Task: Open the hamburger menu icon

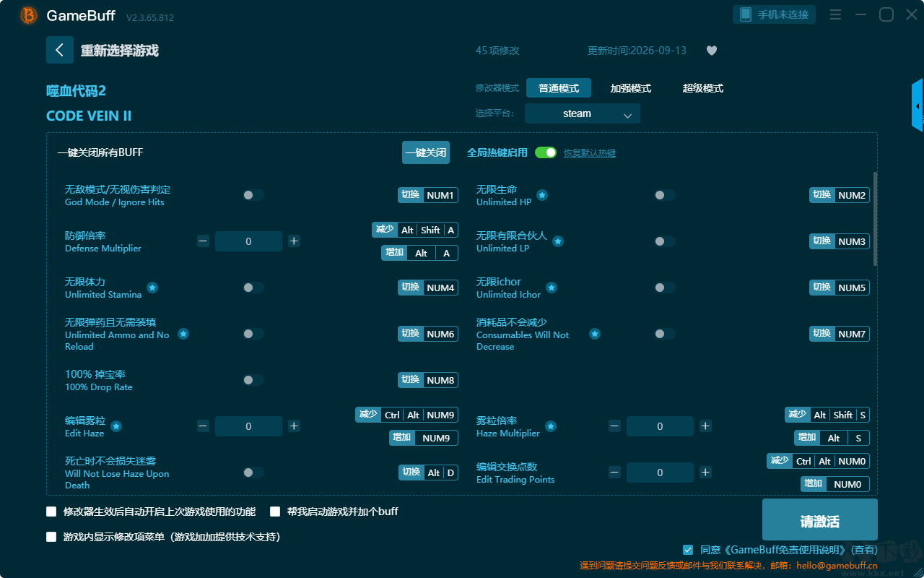Action: tap(835, 14)
